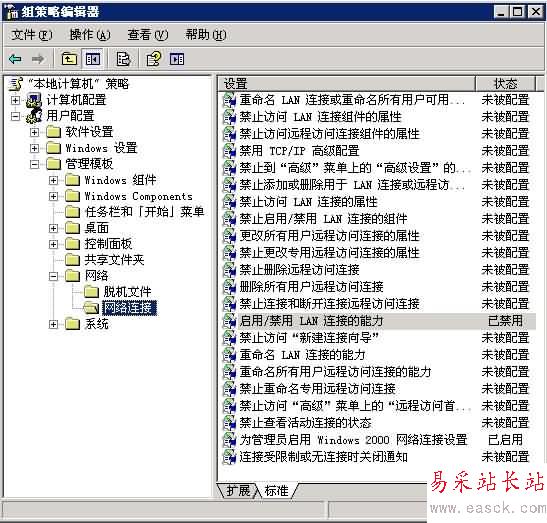Select 禁止启用/禁用 LAN 连接的组件 policy
547x523 pixels.
click(x=323, y=219)
